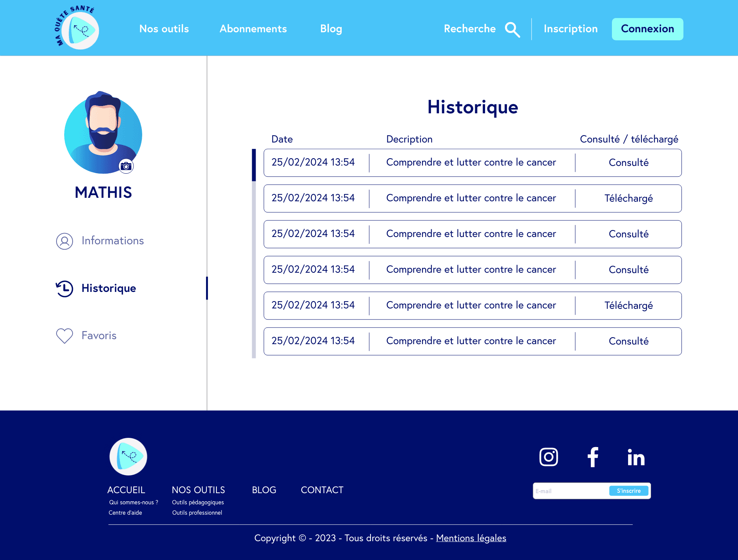The image size is (738, 560).
Task: Open Informations in the profile sidebar
Action: click(112, 241)
